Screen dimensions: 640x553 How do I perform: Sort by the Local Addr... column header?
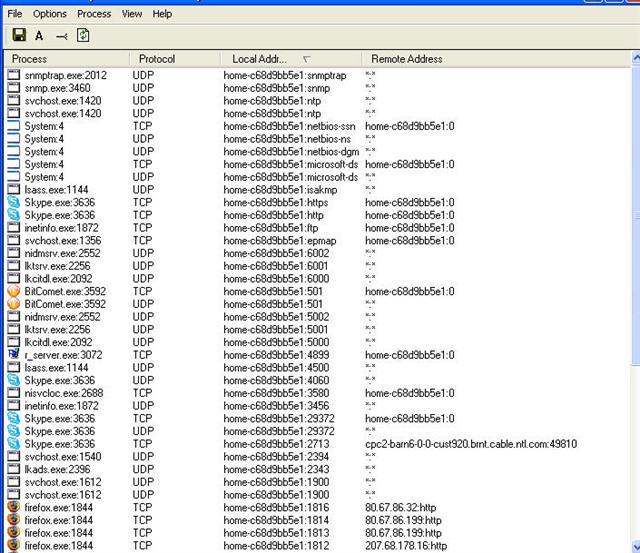click(x=291, y=59)
